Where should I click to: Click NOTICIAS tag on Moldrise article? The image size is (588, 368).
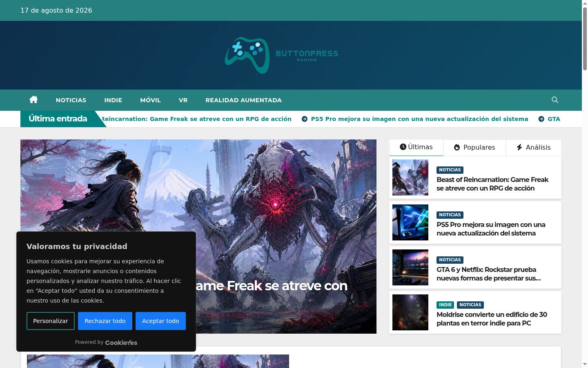(x=470, y=305)
